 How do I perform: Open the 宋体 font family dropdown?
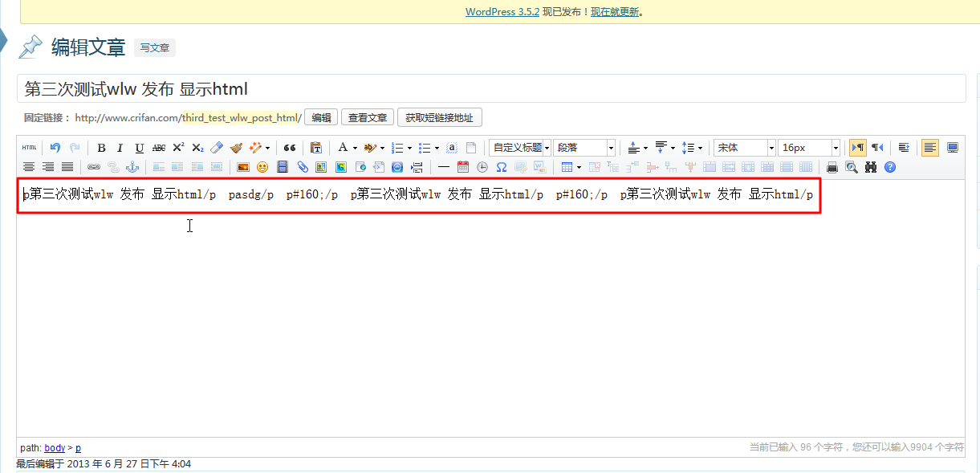click(745, 148)
